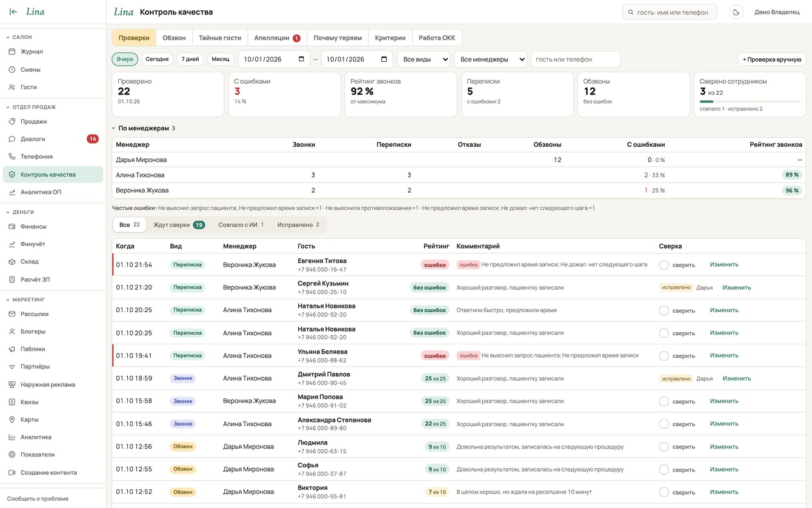Click the Рассылки envelope icon
The image size is (812, 508).
coord(12,314)
